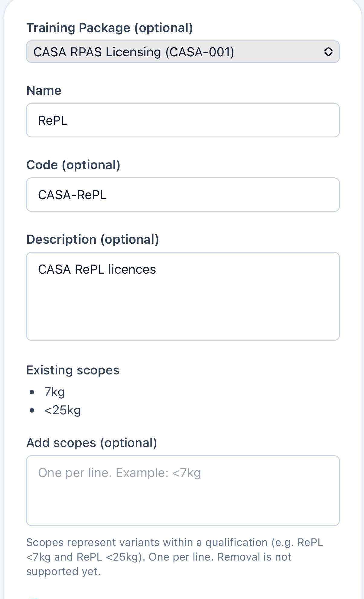The image size is (364, 599).
Task: Select the RePL text in Name
Action: pos(52,120)
